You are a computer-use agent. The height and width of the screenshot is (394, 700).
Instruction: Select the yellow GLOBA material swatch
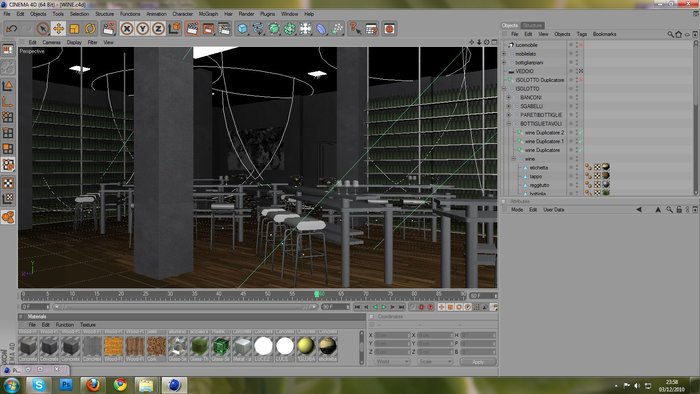click(x=306, y=346)
